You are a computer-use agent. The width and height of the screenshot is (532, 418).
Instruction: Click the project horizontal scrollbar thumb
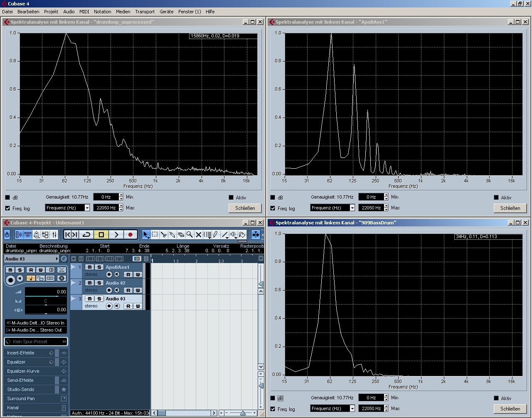(162, 413)
